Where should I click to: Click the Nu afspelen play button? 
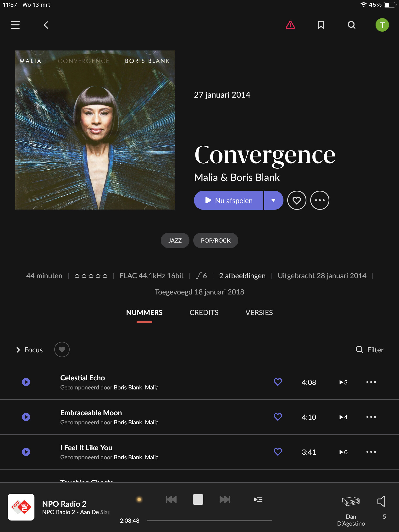tap(228, 200)
